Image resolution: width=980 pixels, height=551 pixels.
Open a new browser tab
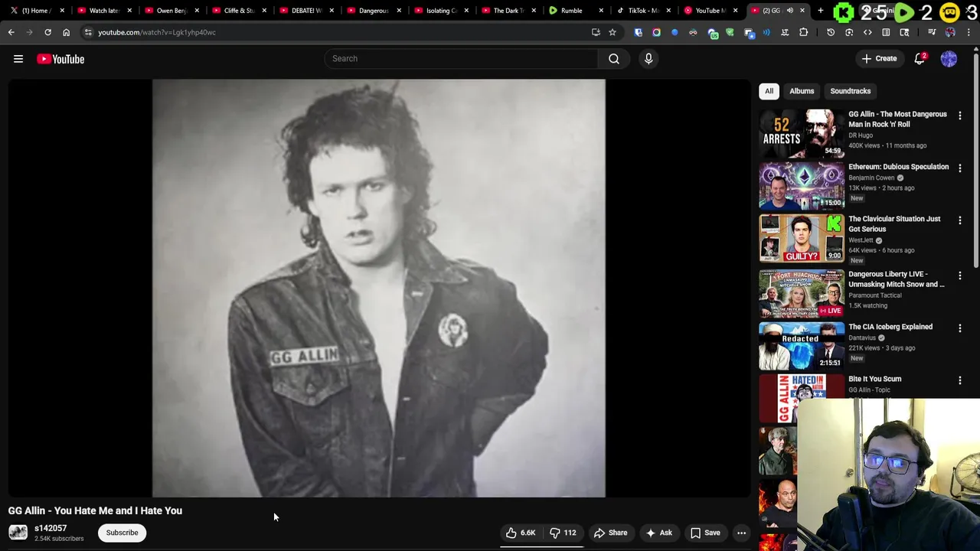[820, 11]
